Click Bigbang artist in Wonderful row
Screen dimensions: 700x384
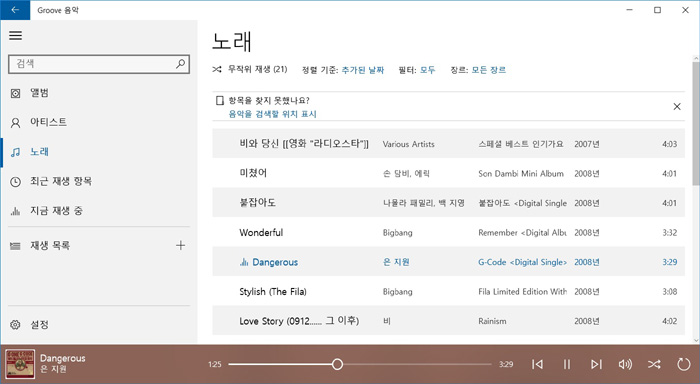(x=397, y=233)
